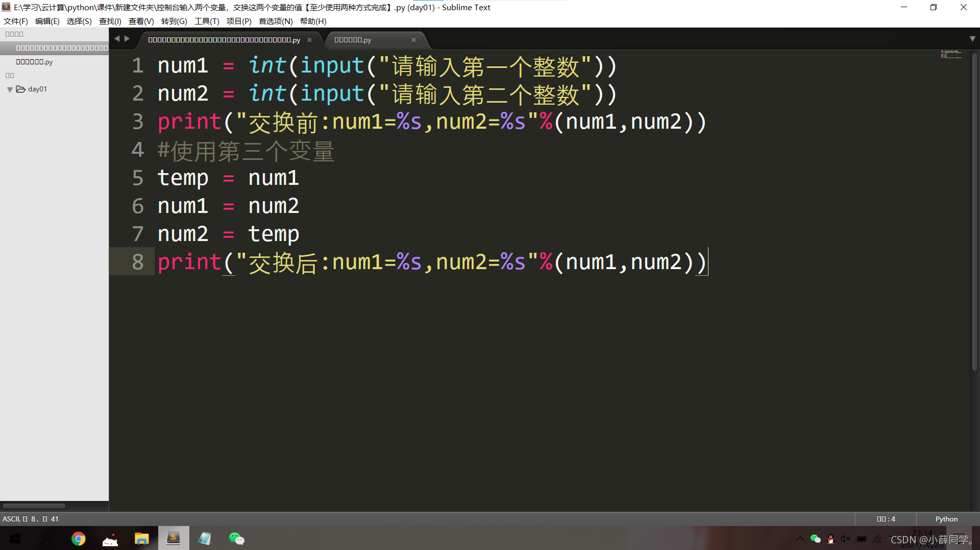This screenshot has height=550, width=980.
Task: Open the 首选项(N) menu
Action: 276,21
